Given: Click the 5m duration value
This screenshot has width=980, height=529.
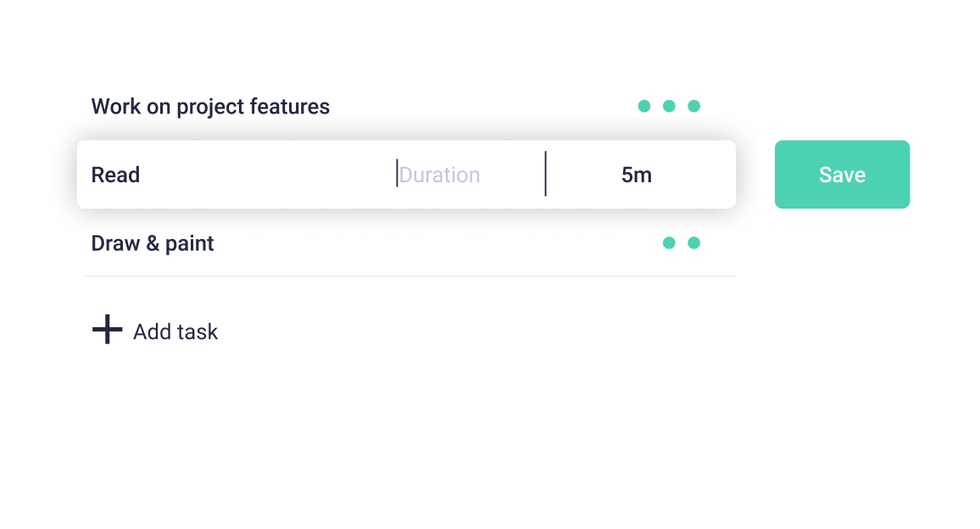Looking at the screenshot, I should click(x=637, y=175).
